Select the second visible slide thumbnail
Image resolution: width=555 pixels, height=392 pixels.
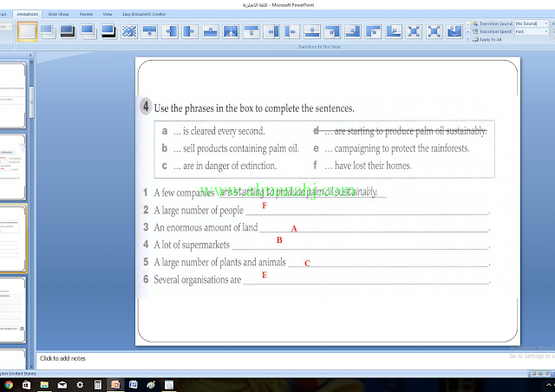(12, 167)
